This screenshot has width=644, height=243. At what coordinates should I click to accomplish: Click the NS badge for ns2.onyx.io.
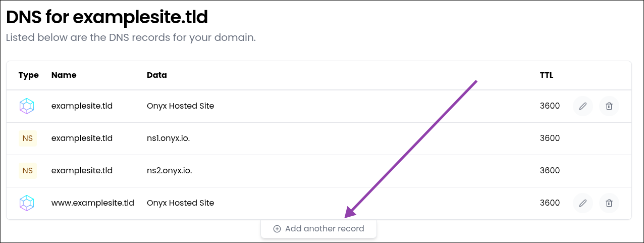[x=28, y=171]
